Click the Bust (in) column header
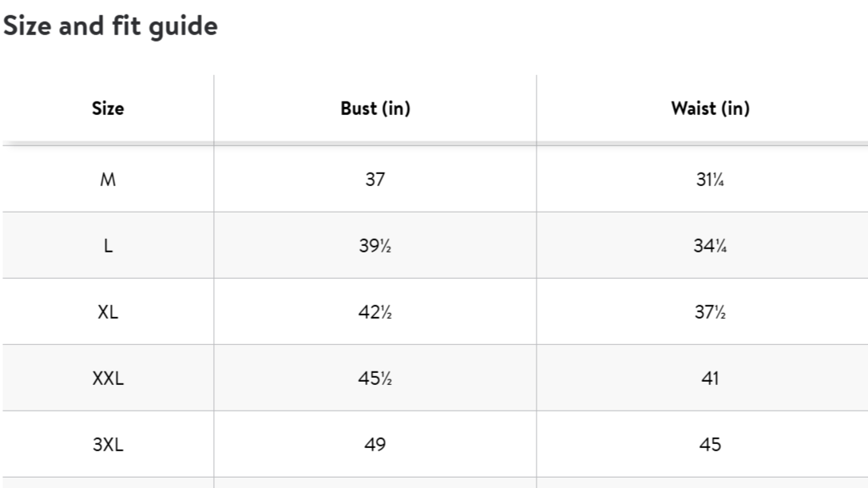The image size is (868, 488). [375, 108]
